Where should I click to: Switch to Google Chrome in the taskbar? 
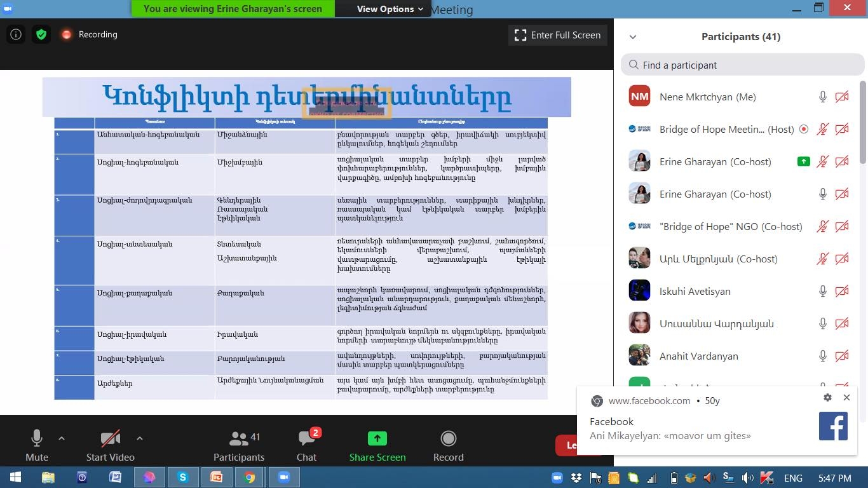[249, 477]
